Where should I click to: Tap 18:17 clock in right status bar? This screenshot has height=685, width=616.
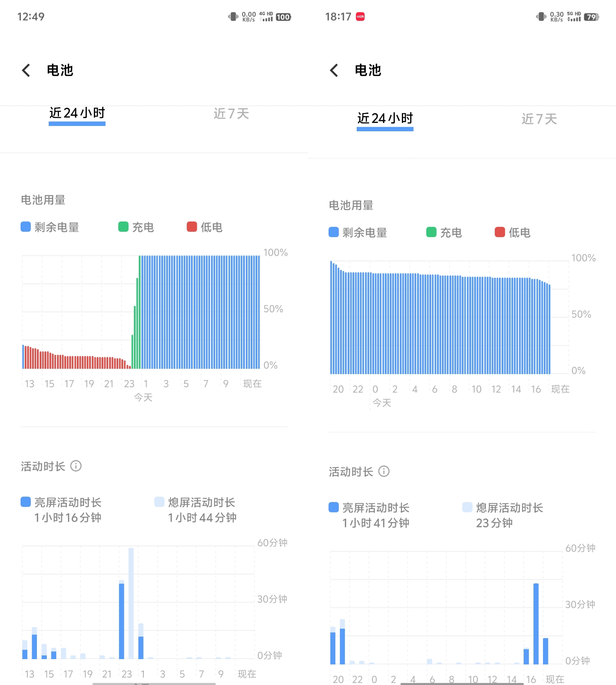338,17
